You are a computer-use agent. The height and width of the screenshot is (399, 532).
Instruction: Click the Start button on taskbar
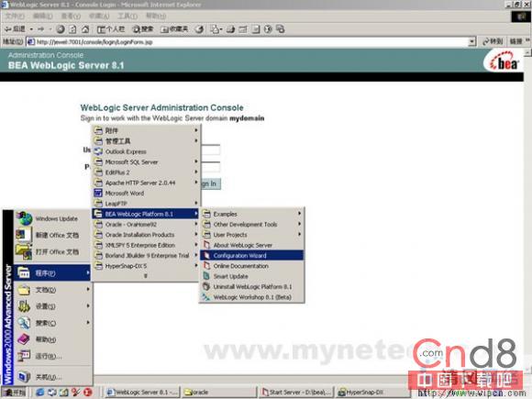point(16,393)
